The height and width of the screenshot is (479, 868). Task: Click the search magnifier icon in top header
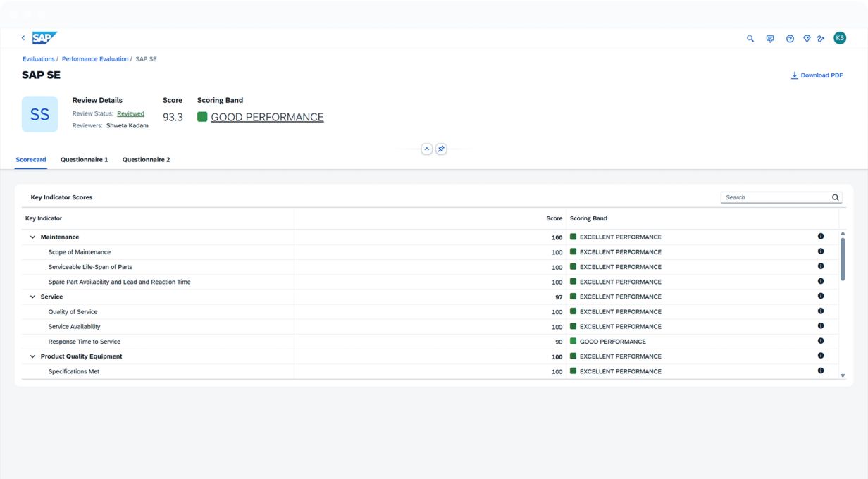tap(750, 39)
